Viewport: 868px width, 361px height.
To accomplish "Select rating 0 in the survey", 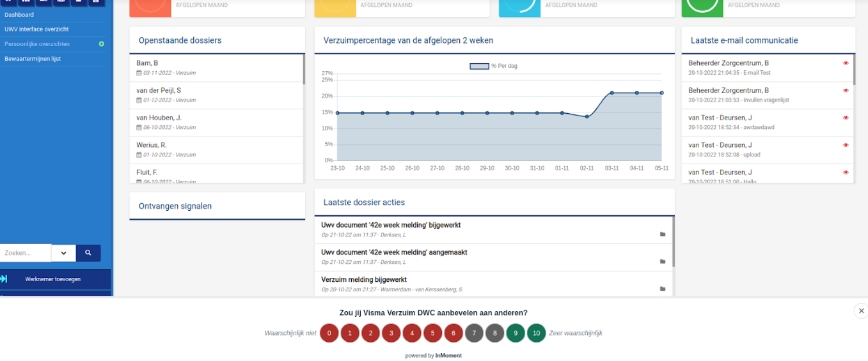I will (329, 333).
